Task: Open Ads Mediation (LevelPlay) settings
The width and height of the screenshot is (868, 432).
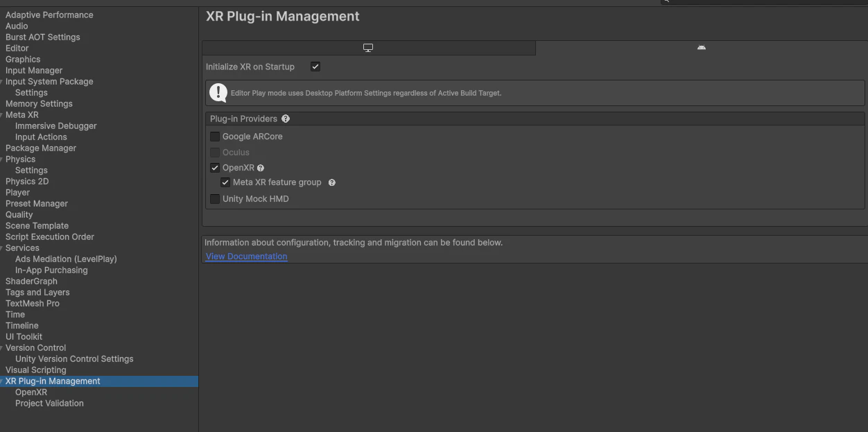Action: [x=66, y=259]
